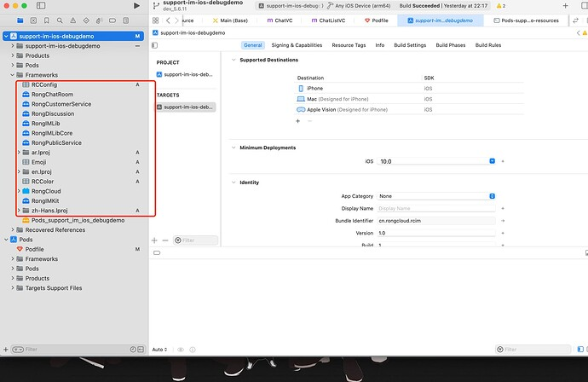Toggle the targets list sidebar
This screenshot has height=382, width=588.
click(155, 45)
